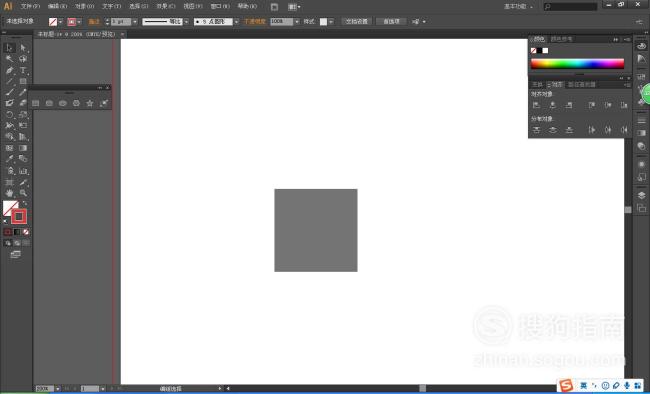This screenshot has width=650, height=394.
Task: Open the 文字 (Type) menu
Action: click(x=112, y=6)
